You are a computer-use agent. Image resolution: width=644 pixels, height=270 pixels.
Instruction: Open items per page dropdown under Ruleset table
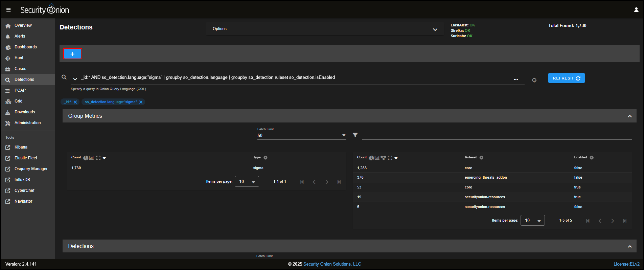[x=532, y=221]
